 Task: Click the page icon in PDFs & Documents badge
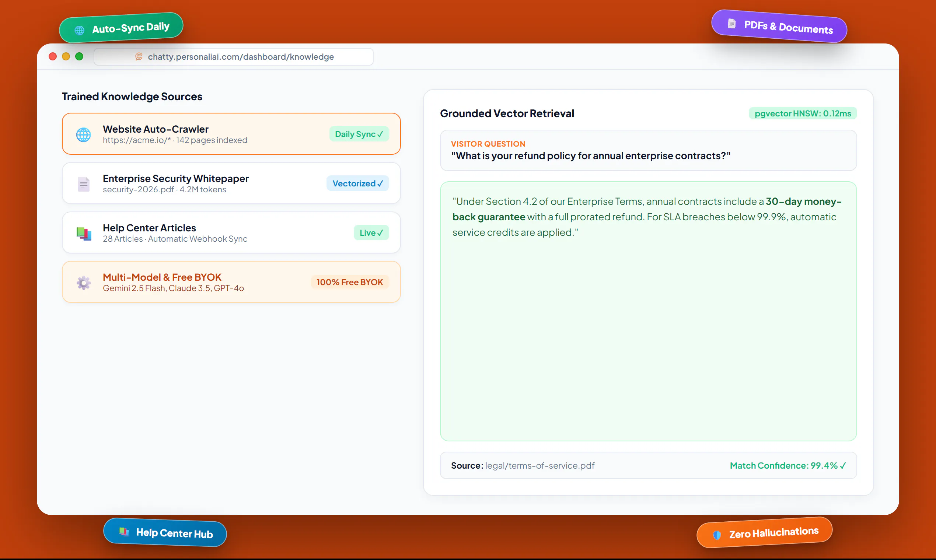point(731,24)
